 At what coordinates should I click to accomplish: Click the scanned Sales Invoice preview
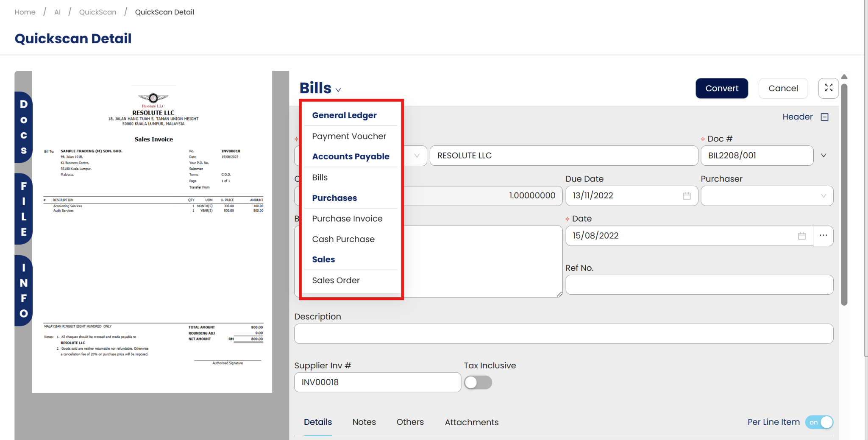[x=152, y=232]
